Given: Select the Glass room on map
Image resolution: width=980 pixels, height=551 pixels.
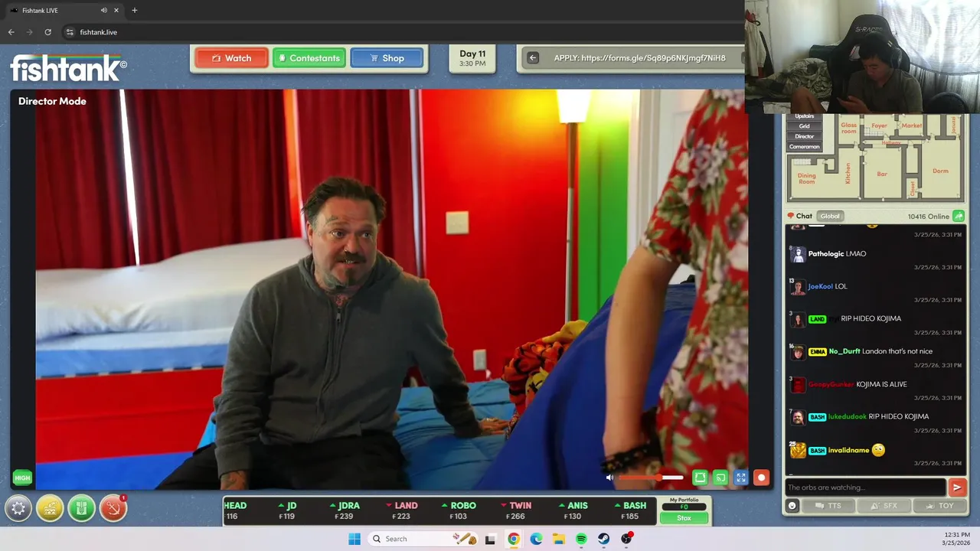Looking at the screenshot, I should point(849,128).
